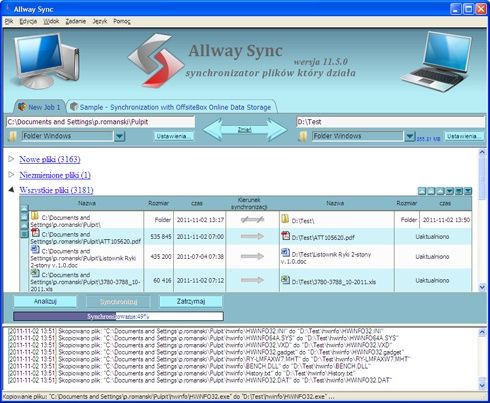This screenshot has height=403, width=490.
Task: Expand the Nowe pliki group triangle
Action: (11, 159)
